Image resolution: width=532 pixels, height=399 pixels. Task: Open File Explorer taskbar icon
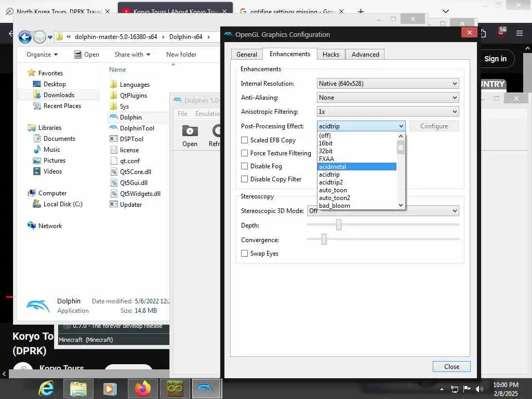[78, 389]
